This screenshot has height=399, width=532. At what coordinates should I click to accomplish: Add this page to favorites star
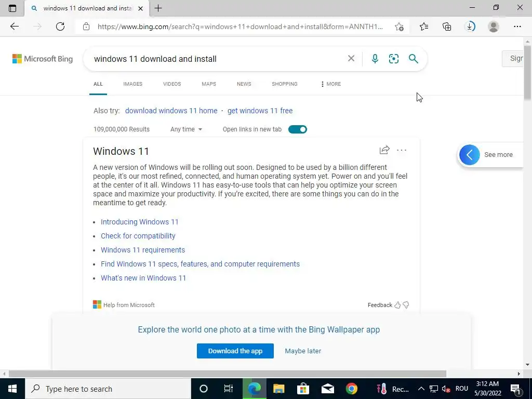coord(400,26)
